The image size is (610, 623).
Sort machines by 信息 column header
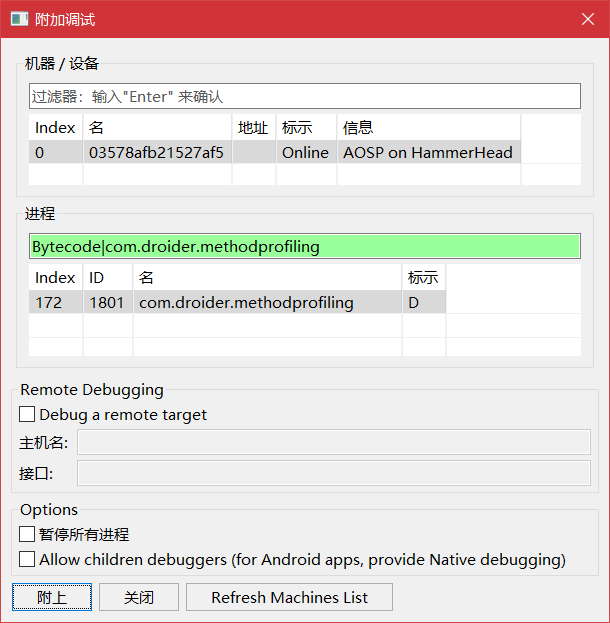pyautogui.click(x=429, y=128)
